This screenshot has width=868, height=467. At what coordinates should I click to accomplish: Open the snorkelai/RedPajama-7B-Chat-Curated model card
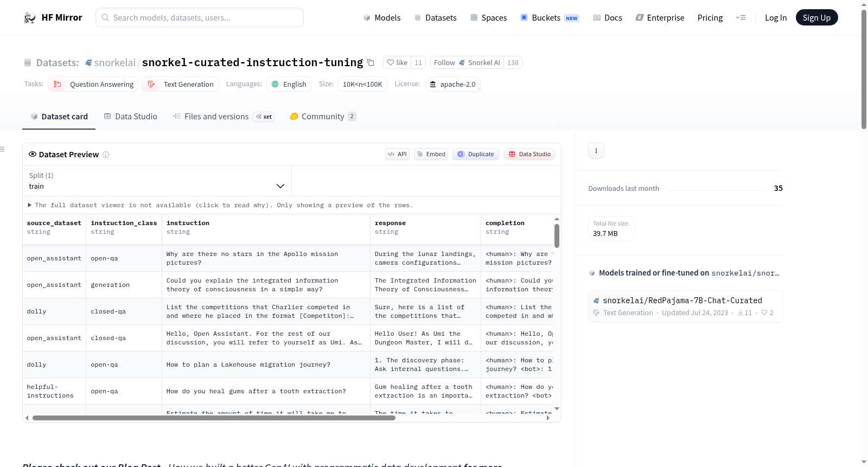point(685,306)
